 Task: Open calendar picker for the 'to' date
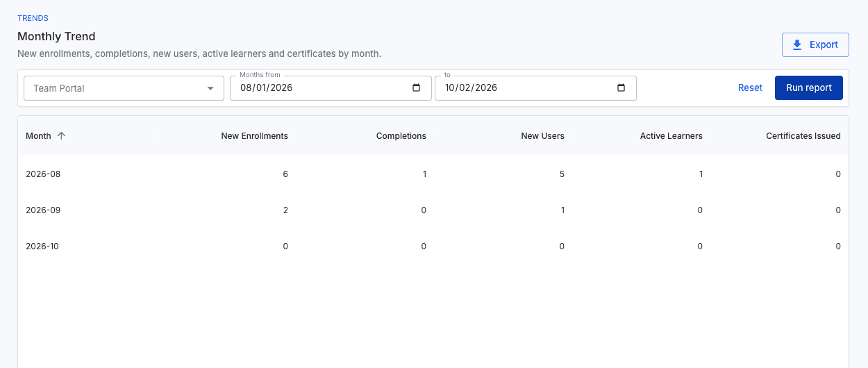pyautogui.click(x=621, y=88)
